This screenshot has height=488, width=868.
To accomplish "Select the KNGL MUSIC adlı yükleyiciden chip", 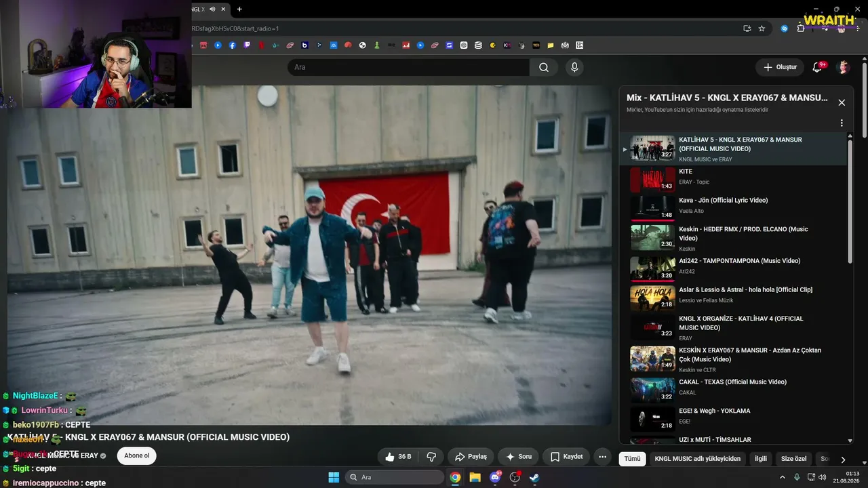I will coord(697,459).
